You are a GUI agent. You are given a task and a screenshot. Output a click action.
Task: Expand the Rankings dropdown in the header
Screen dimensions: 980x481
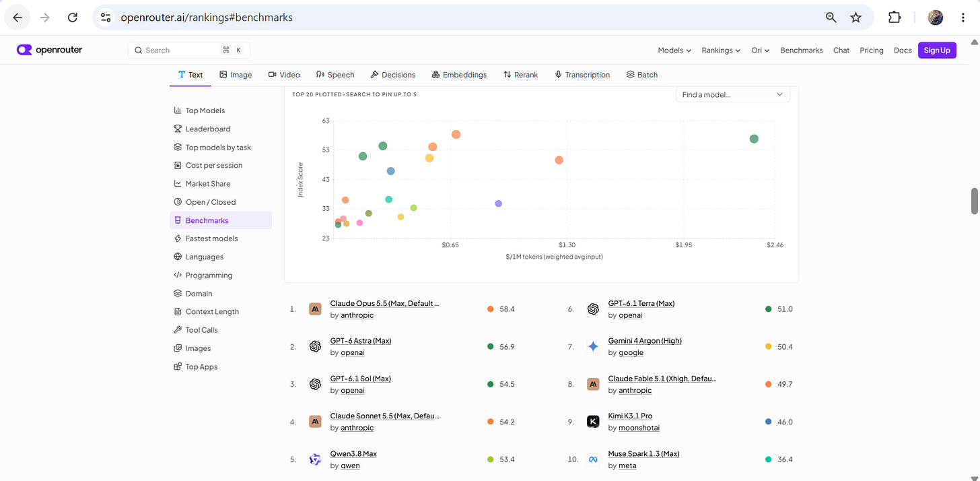(x=721, y=51)
